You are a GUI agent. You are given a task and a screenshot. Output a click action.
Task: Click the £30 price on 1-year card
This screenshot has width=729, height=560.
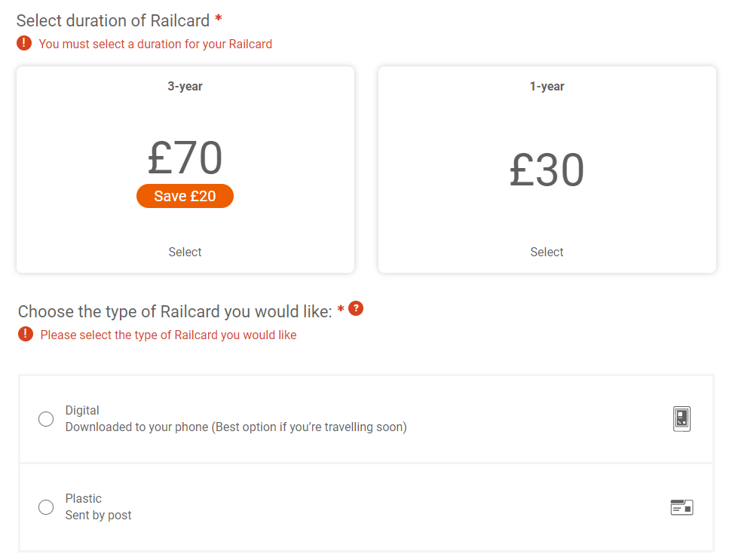[547, 170]
